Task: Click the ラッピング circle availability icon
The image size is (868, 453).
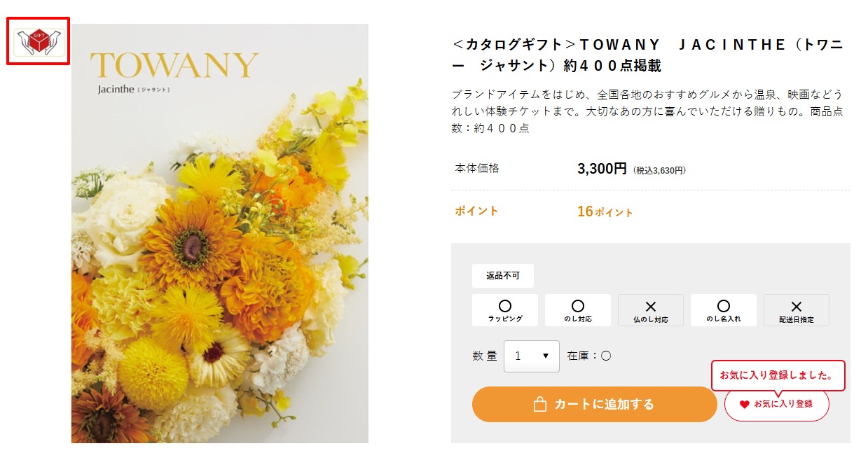Action: 505,306
